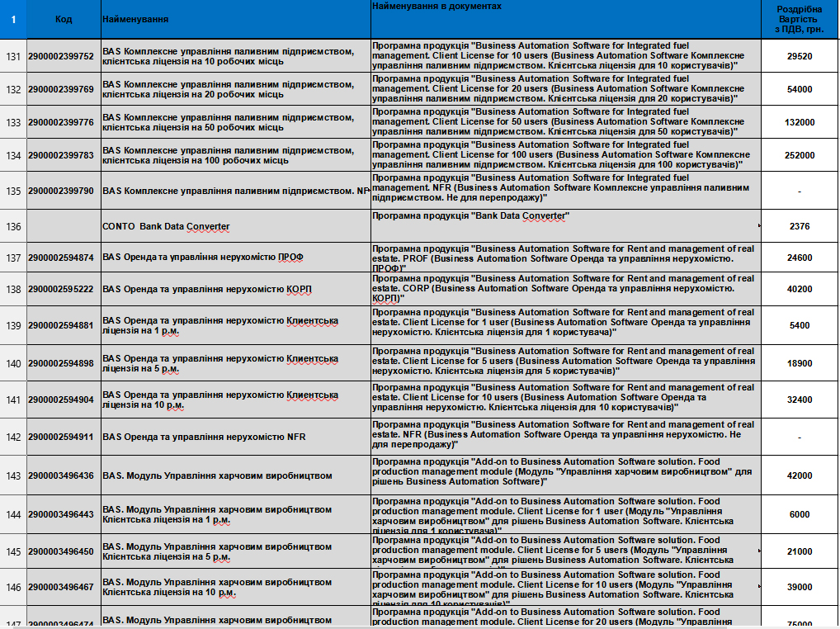
Task: Select row header 131
Action: coord(13,56)
